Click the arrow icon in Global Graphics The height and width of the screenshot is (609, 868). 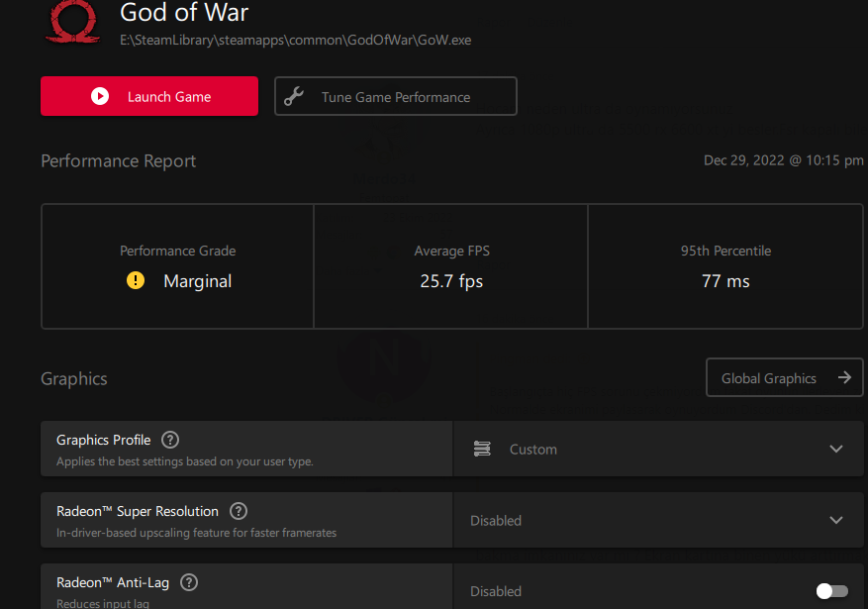pos(844,377)
